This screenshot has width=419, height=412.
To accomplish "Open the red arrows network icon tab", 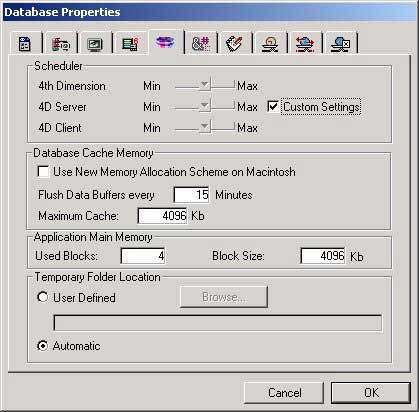I will [305, 43].
